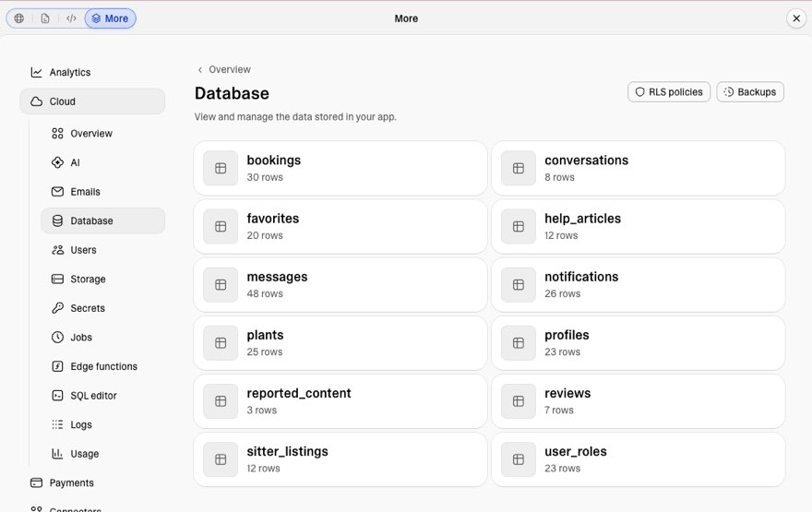Open the reported_content table
This screenshot has height=512, width=812.
340,401
